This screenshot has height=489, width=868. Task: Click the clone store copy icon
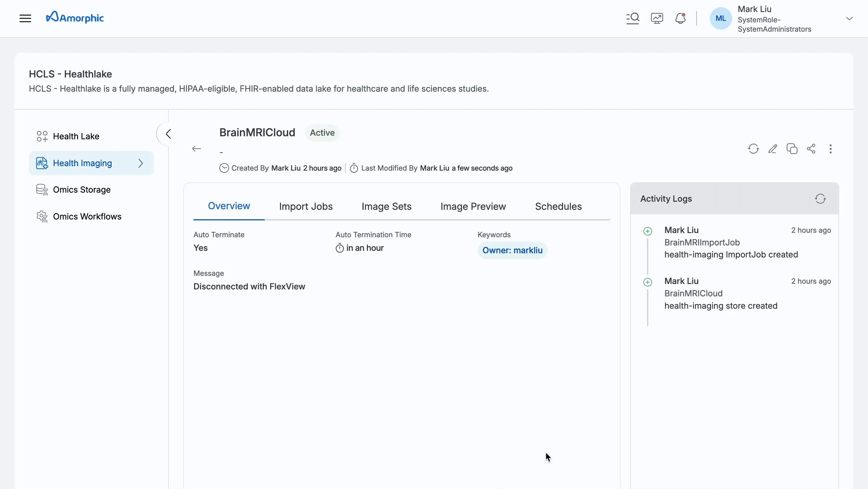(x=792, y=149)
